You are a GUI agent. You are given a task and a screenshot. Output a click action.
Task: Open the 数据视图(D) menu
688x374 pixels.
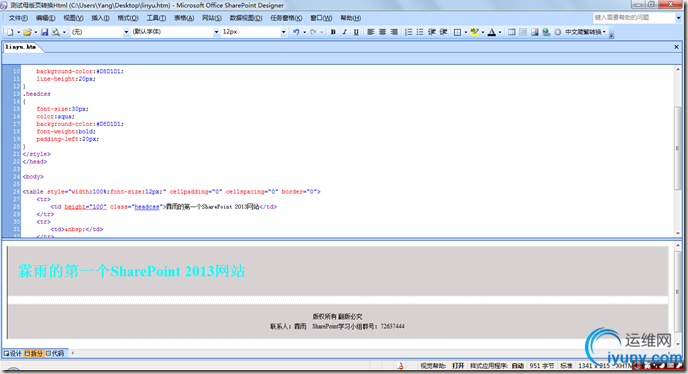(246, 18)
